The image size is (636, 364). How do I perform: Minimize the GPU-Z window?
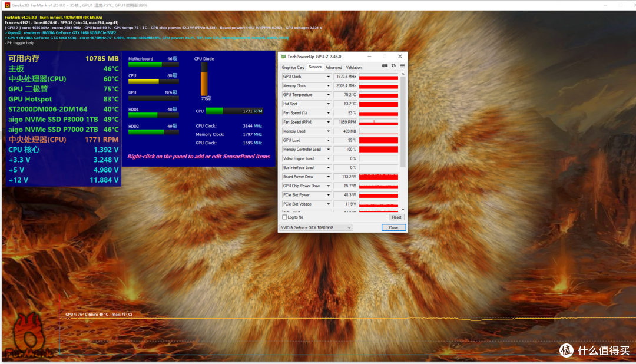point(369,57)
